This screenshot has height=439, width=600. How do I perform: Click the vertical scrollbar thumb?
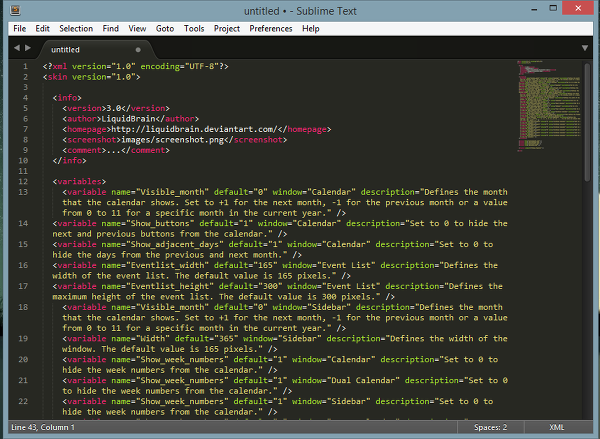point(587,122)
